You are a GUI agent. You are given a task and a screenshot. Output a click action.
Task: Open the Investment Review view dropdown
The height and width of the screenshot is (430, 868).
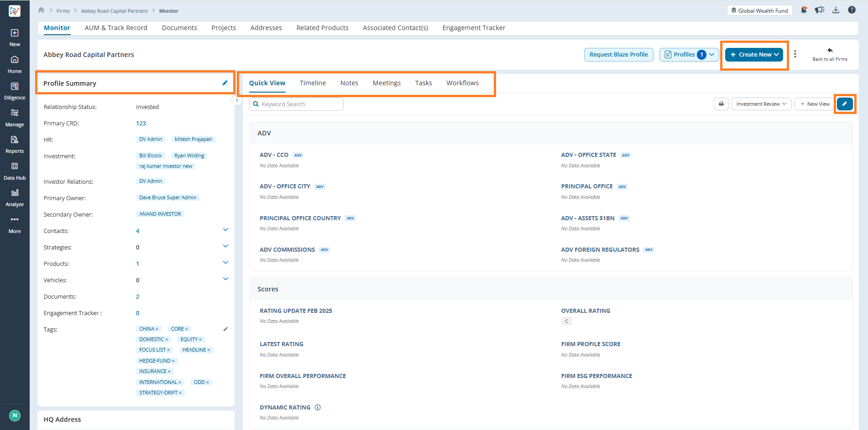(x=761, y=104)
